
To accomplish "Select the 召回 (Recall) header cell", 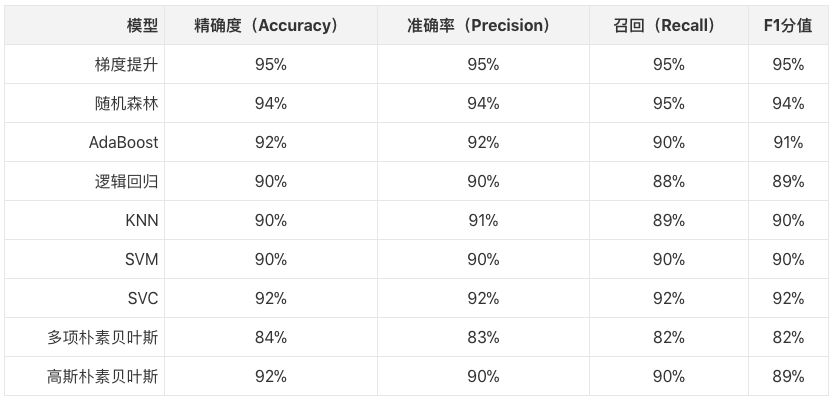I will pyautogui.click(x=668, y=26).
